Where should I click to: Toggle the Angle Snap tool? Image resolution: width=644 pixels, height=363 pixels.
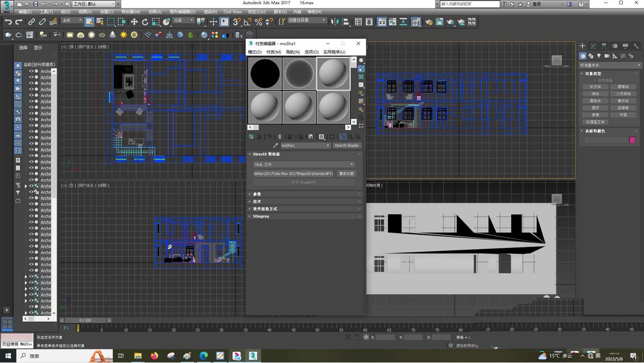click(x=247, y=22)
